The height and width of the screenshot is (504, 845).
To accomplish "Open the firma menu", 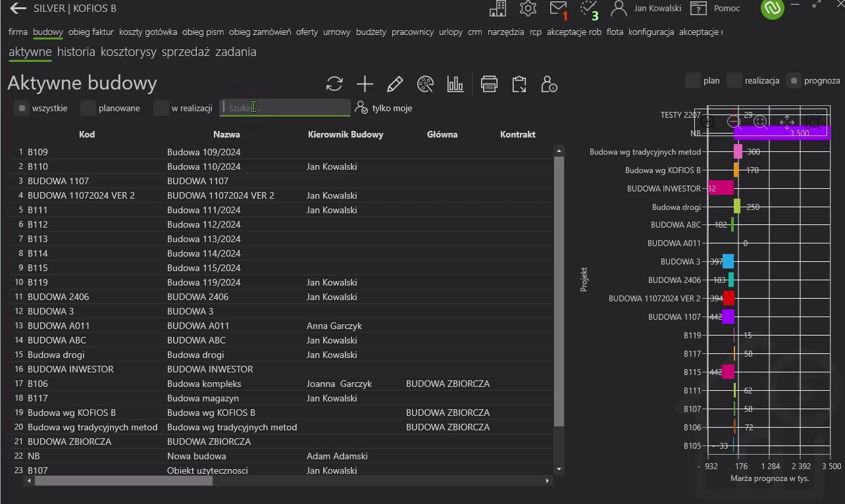I will (x=18, y=32).
